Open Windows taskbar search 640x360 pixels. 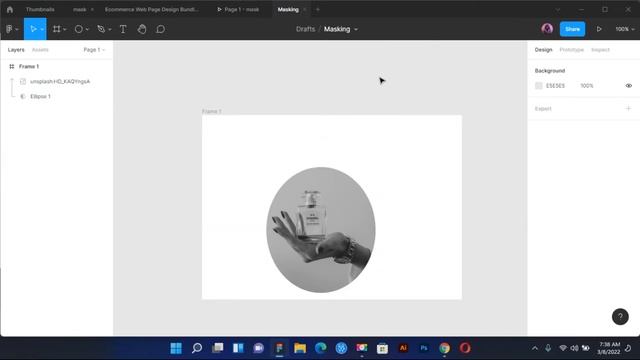[x=197, y=348]
